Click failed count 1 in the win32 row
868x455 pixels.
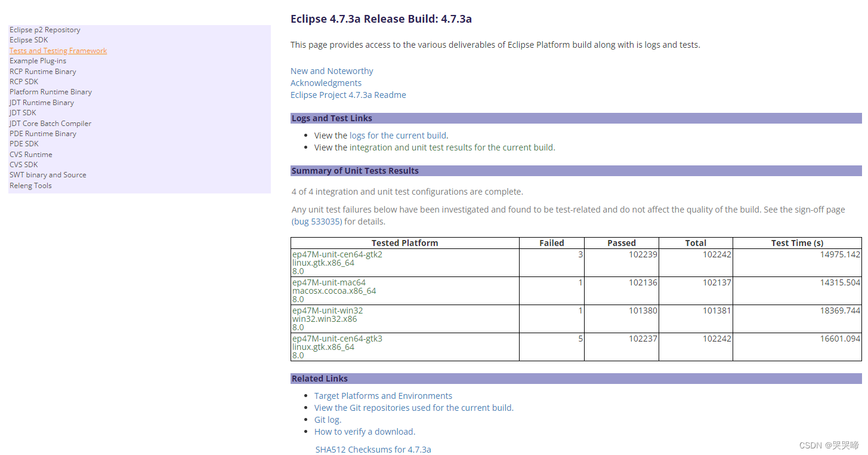(x=580, y=310)
